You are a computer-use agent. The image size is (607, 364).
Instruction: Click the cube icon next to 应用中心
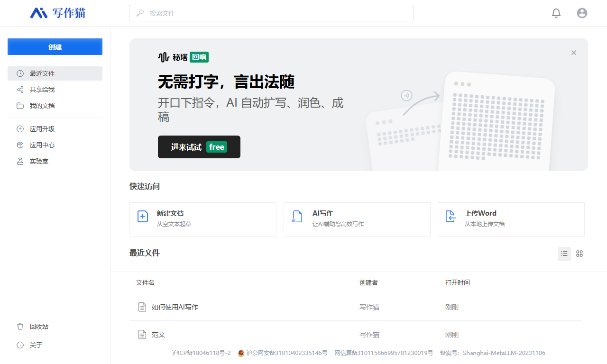(x=20, y=145)
